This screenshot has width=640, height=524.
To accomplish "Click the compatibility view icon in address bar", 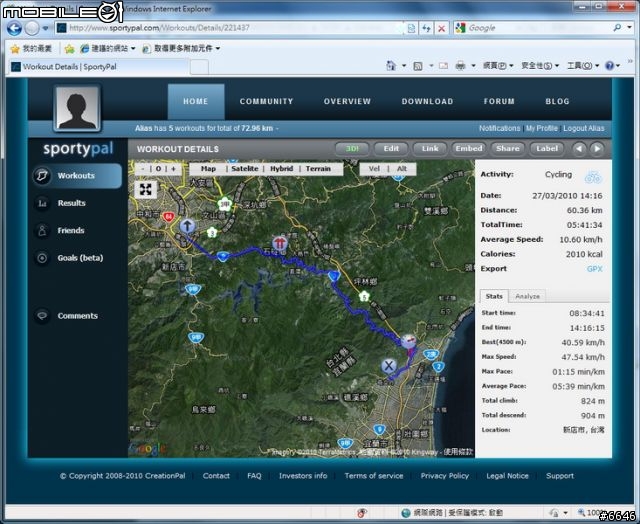I will 411,28.
